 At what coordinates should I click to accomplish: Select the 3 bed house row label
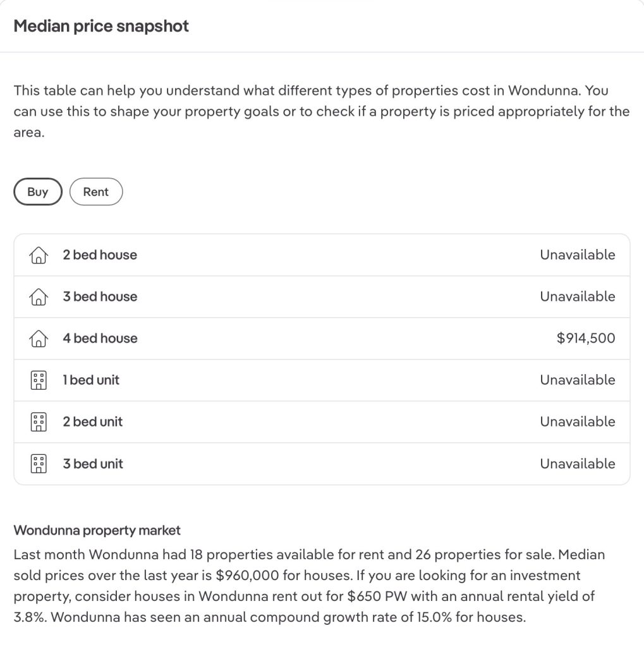[100, 297]
